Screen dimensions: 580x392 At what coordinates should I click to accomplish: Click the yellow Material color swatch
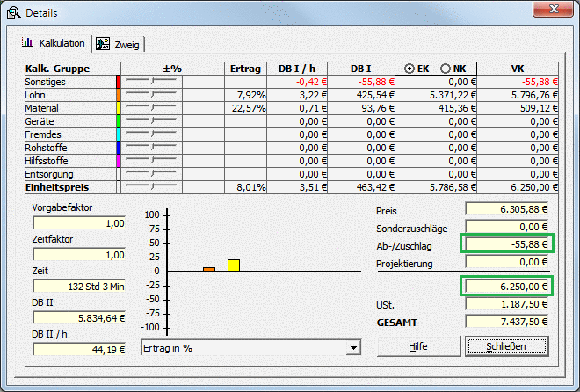pyautogui.click(x=119, y=108)
